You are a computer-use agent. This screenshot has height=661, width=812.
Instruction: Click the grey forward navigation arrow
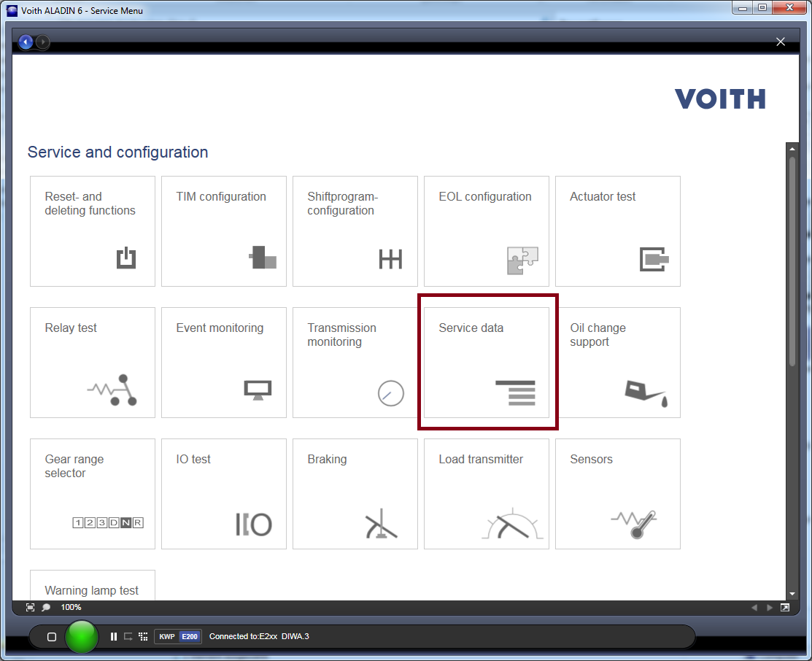pyautogui.click(x=43, y=42)
